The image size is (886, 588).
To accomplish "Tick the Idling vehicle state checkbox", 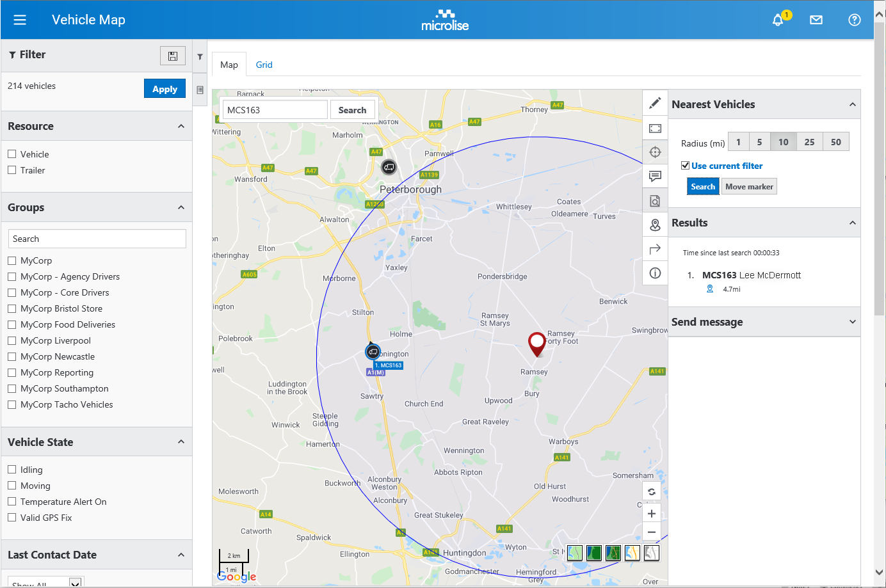I will [x=12, y=469].
